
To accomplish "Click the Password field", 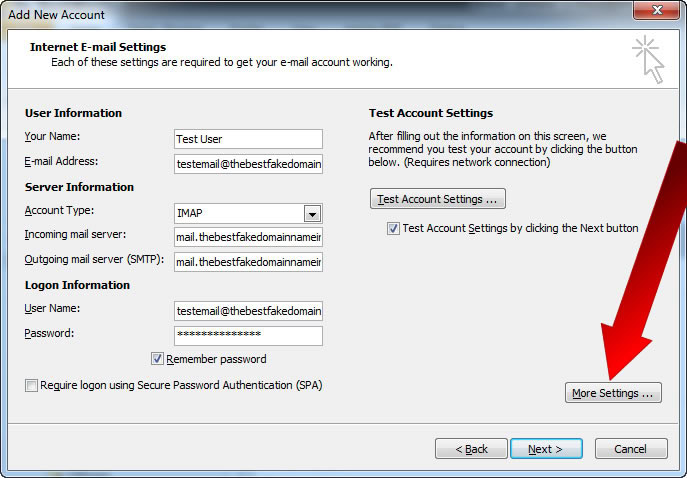I will [x=248, y=336].
